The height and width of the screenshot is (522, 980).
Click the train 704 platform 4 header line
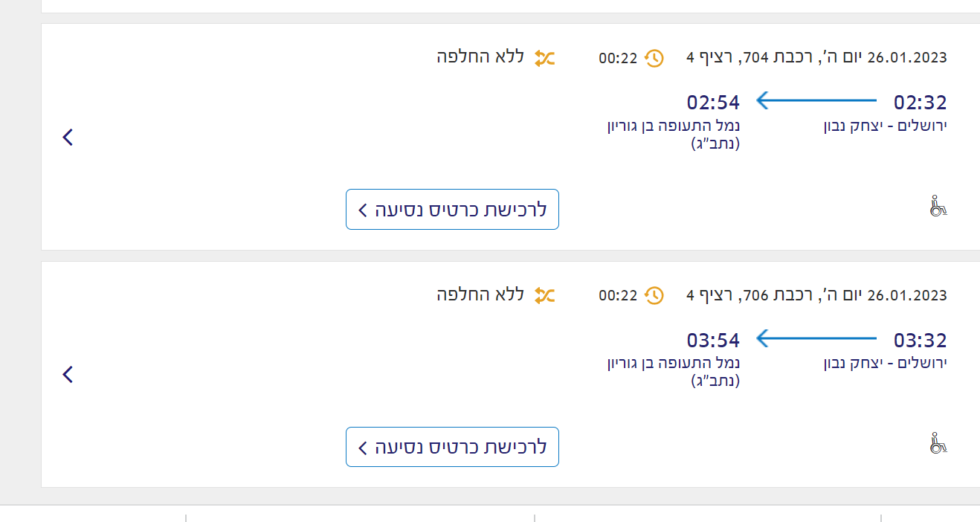pos(816,57)
